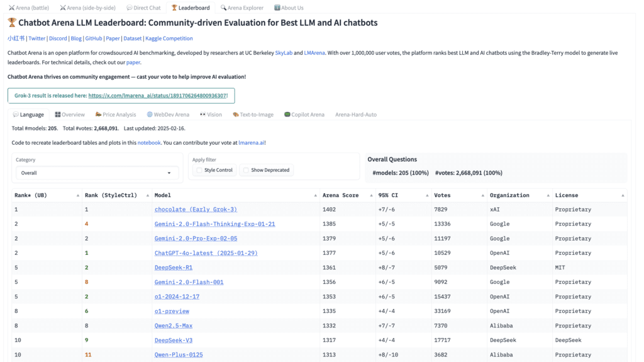Switch to the Vision sub-tab
This screenshot has height=362, width=644.
tap(211, 115)
